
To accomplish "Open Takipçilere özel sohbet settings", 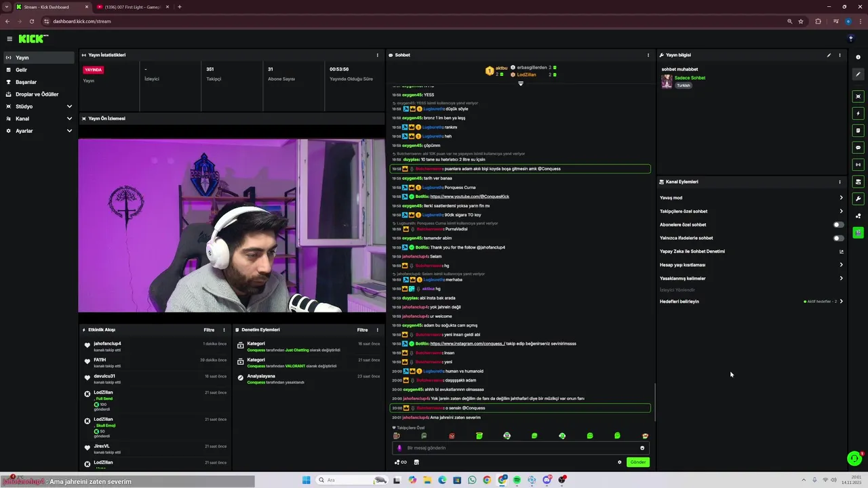I will coord(751,211).
